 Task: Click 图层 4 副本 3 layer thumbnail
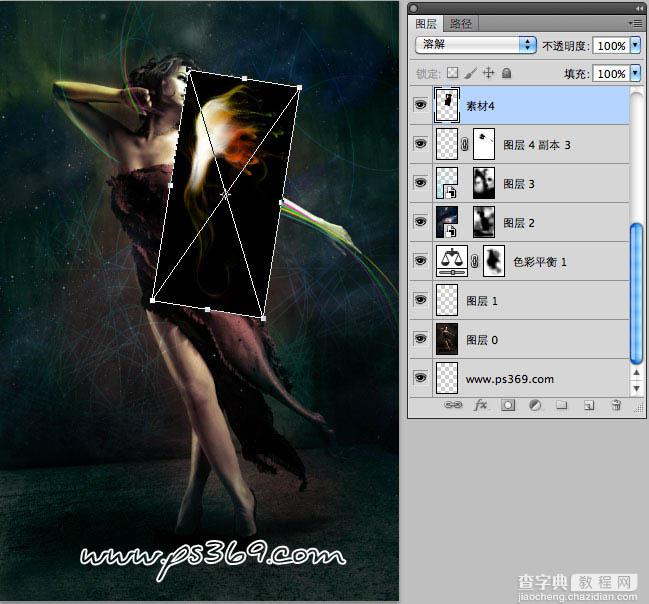tap(447, 144)
